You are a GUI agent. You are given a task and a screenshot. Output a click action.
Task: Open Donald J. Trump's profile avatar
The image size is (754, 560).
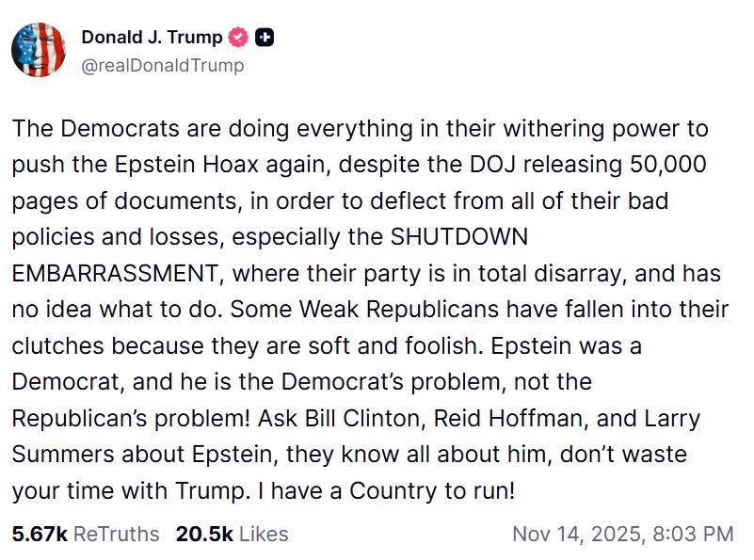pos(39,50)
